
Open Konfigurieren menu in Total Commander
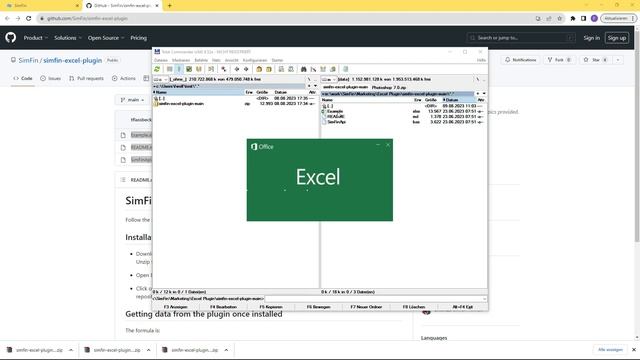click(x=255, y=60)
